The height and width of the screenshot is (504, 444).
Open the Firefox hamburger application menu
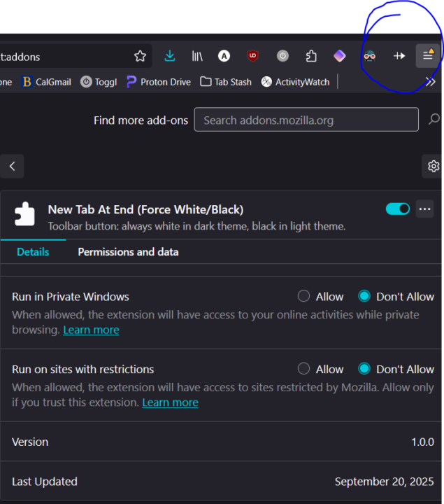[428, 56]
